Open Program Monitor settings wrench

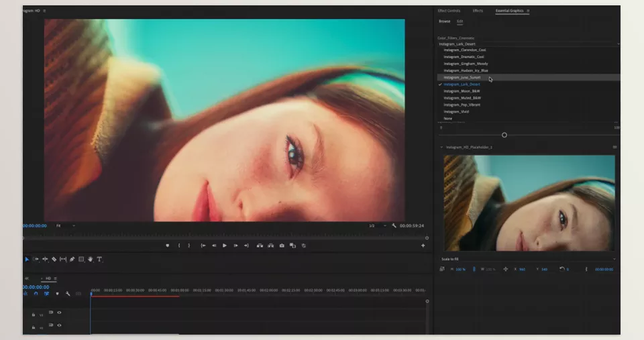point(394,225)
